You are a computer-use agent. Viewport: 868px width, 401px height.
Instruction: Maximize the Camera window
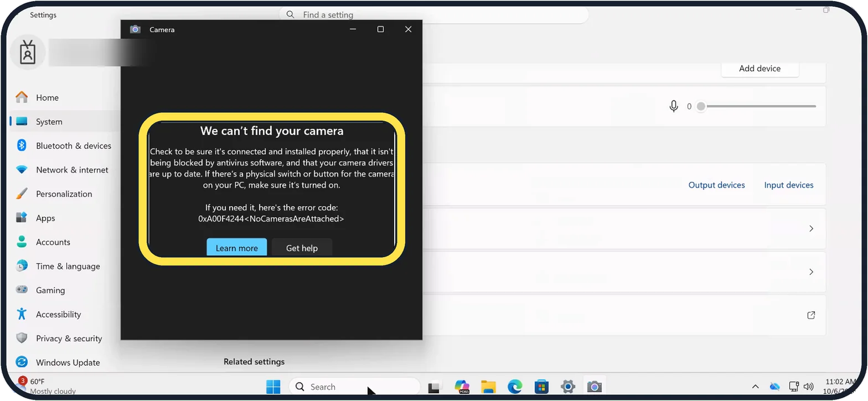[x=380, y=29]
